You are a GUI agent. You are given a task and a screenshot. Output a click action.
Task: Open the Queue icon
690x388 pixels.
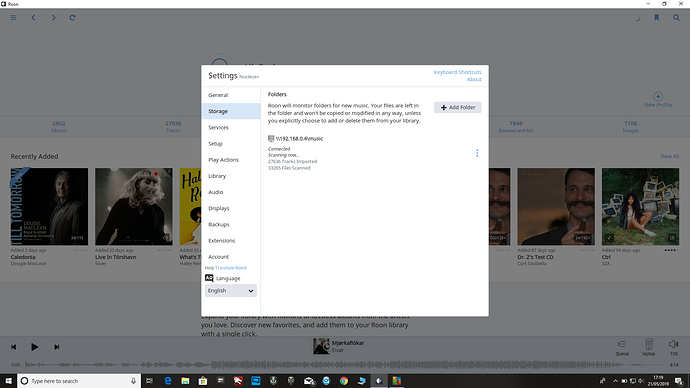pos(622,344)
